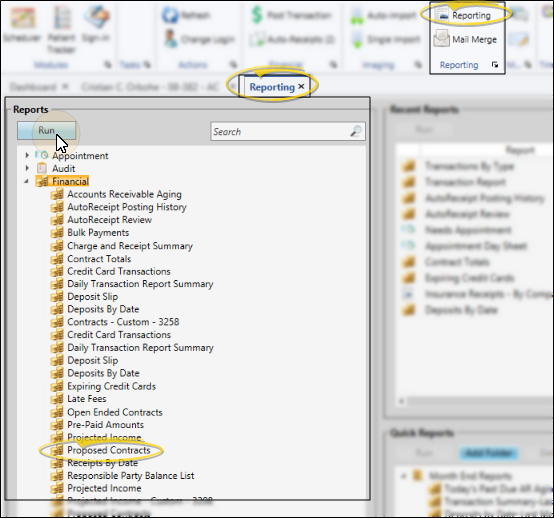Select the Appointment folder
This screenshot has width=554, height=519.
click(x=80, y=156)
